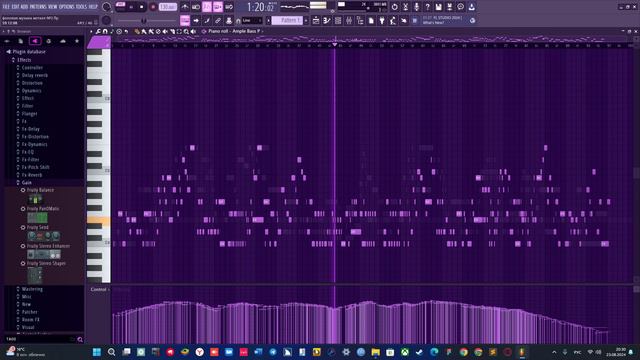Select the plugin database browser tab

tap(35, 41)
